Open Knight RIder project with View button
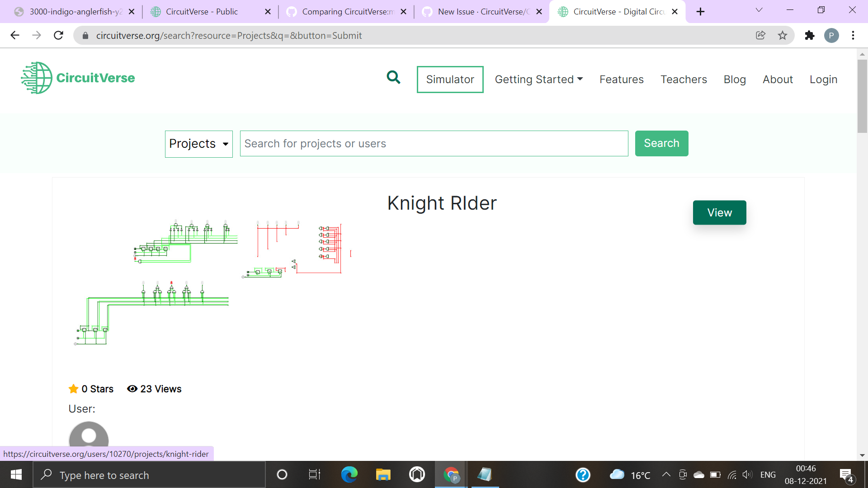The width and height of the screenshot is (868, 488). pyautogui.click(x=719, y=212)
